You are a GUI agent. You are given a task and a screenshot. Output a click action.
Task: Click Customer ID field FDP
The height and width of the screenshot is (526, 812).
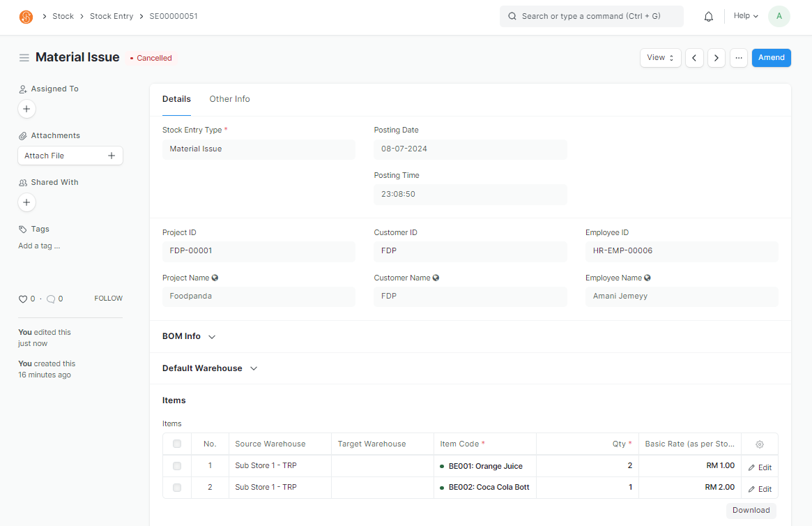pyautogui.click(x=470, y=251)
